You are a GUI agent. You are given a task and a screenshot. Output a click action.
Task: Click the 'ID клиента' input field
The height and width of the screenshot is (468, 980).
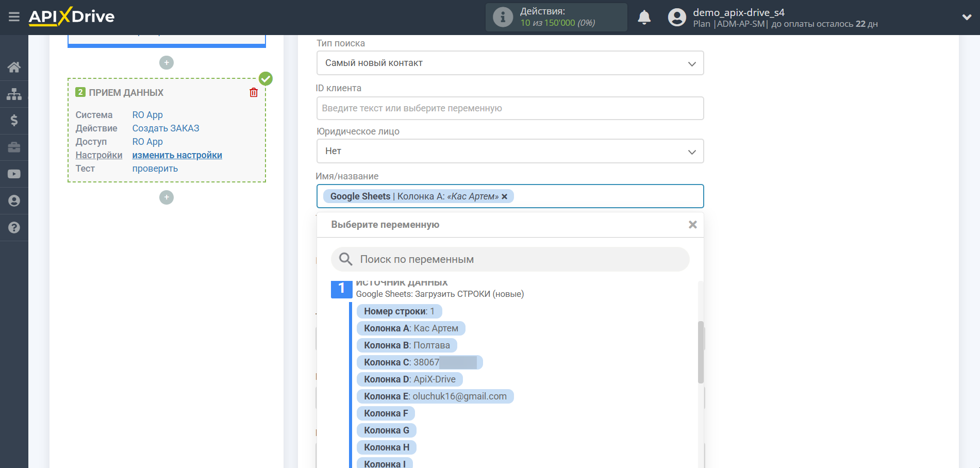509,108
